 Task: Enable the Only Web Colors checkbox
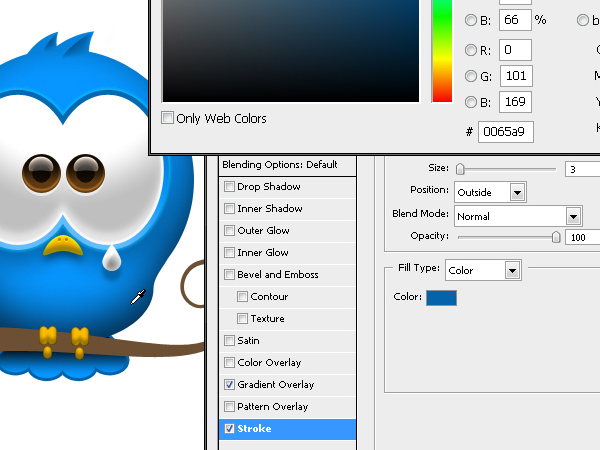pos(167,117)
